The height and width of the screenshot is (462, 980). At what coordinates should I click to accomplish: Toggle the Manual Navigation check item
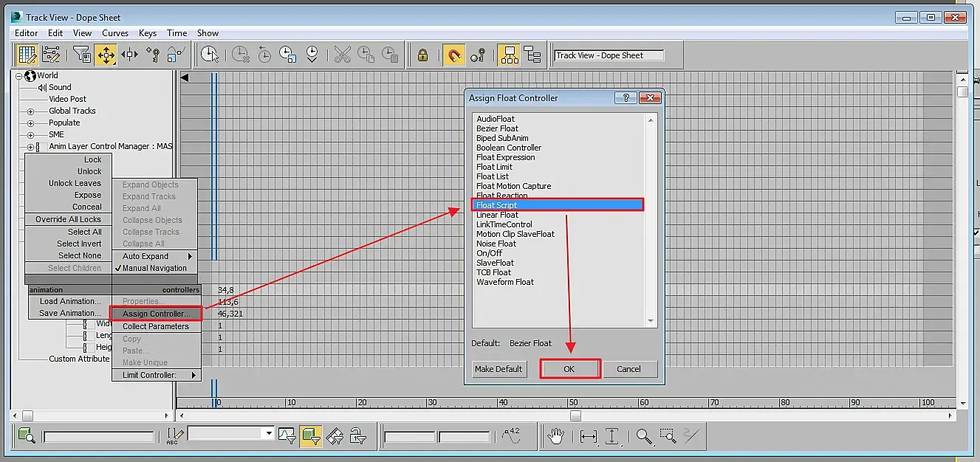coord(155,268)
